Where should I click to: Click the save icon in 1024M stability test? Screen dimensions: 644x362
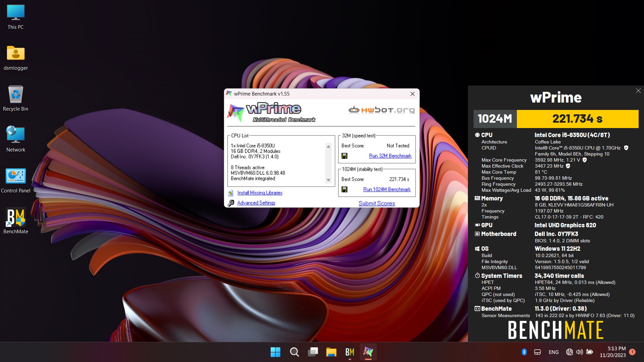click(x=344, y=189)
